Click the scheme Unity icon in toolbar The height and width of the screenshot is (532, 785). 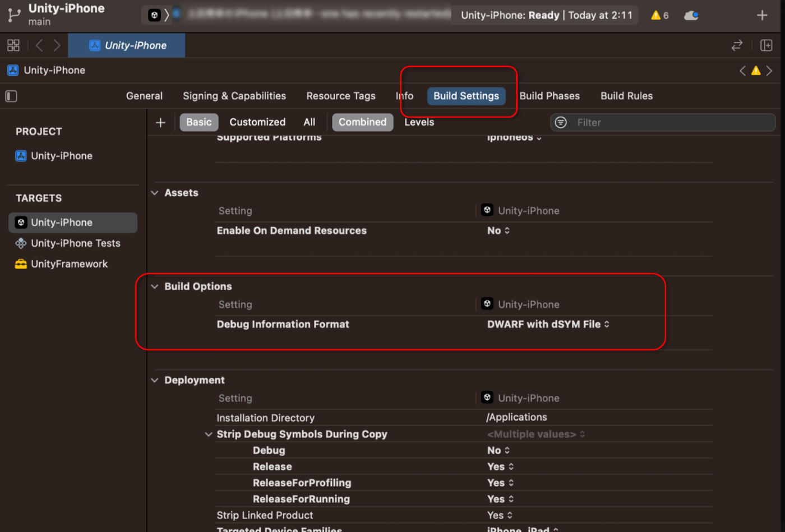154,15
